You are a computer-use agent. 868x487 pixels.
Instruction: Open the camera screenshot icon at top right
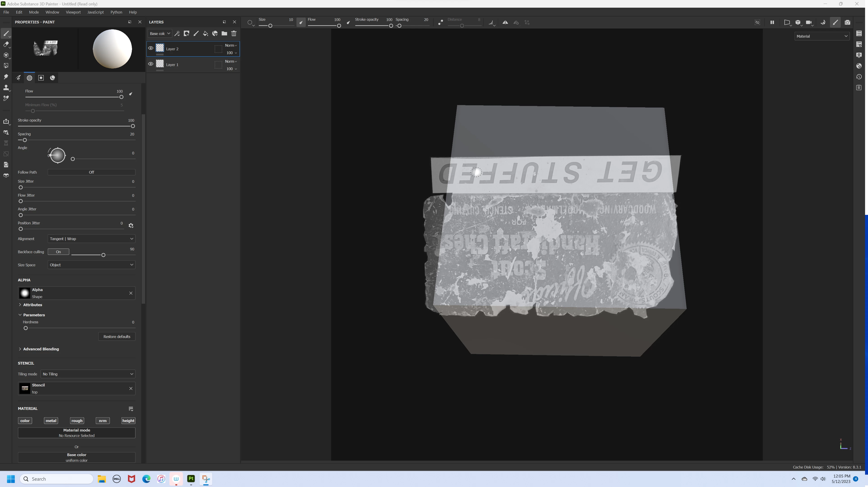847,23
